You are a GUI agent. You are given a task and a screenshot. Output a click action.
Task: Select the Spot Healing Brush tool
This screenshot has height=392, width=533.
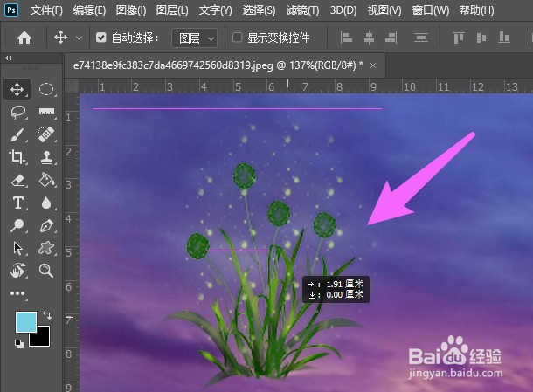[46, 134]
